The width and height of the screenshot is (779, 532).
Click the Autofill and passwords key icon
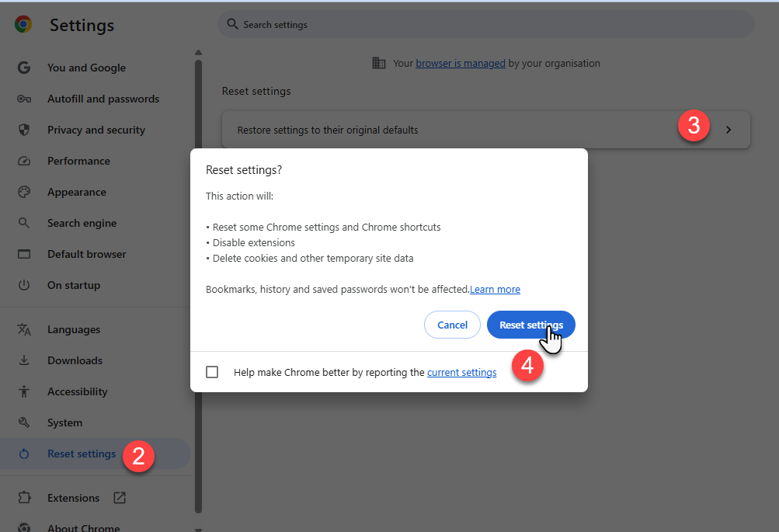[x=24, y=99]
